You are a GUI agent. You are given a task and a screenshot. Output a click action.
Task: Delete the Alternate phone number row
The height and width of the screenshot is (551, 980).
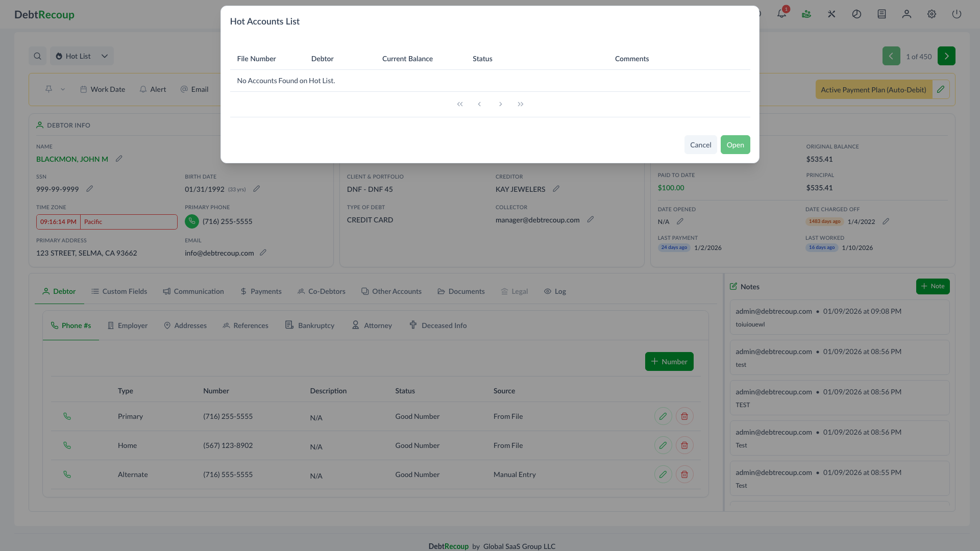[x=684, y=474]
